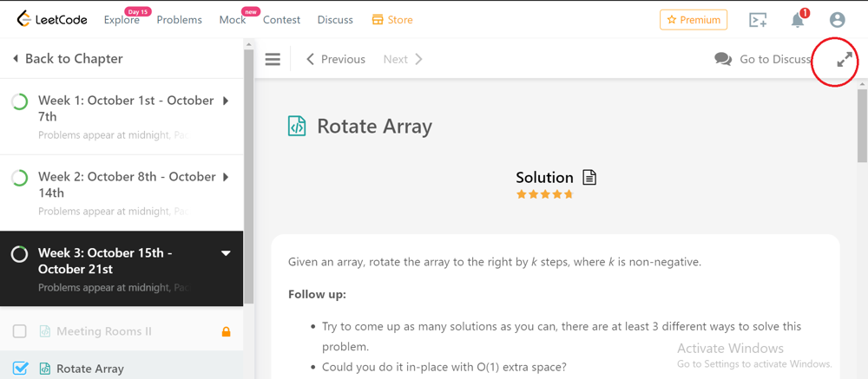868x379 pixels.
Task: Open the Playground terminal icon
Action: click(757, 20)
